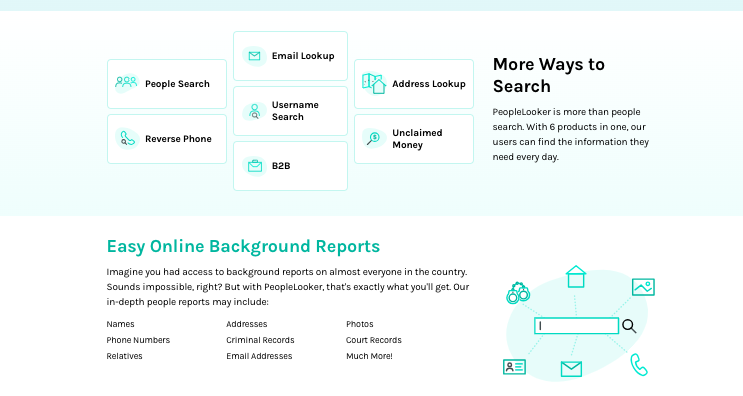Click the 'More Ways to Search' heading

(x=549, y=75)
